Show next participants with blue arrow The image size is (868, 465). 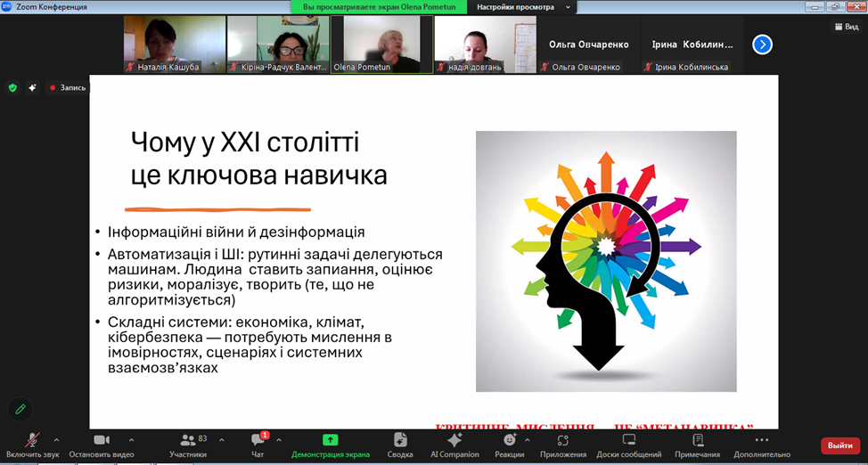[762, 45]
